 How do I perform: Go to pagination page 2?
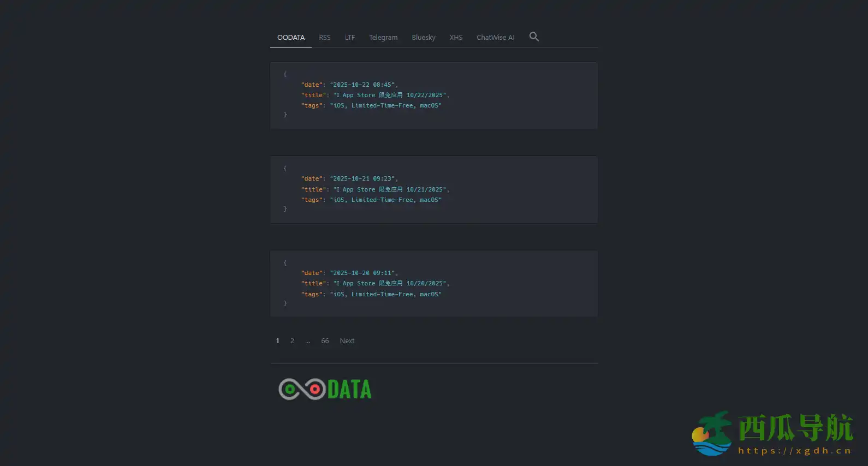coord(292,341)
